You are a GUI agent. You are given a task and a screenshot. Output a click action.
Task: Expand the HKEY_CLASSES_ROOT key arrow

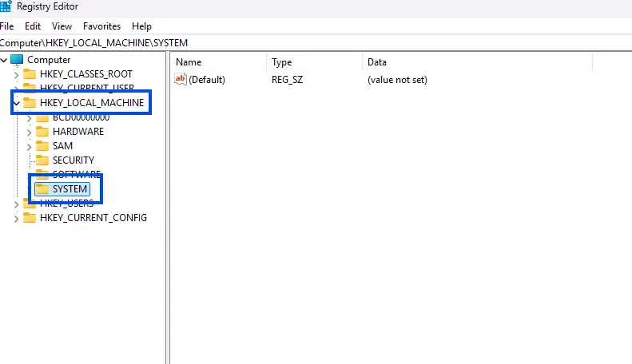click(17, 74)
